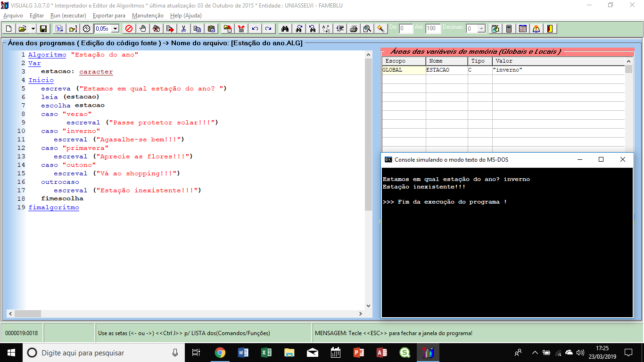
Task: Open the calculator tool
Action: 509,29
